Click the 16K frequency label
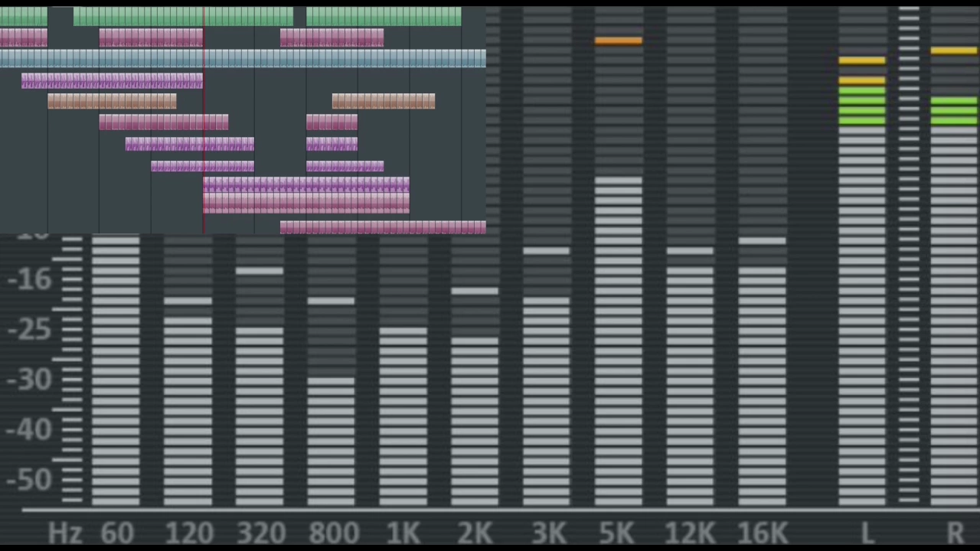 point(762,533)
